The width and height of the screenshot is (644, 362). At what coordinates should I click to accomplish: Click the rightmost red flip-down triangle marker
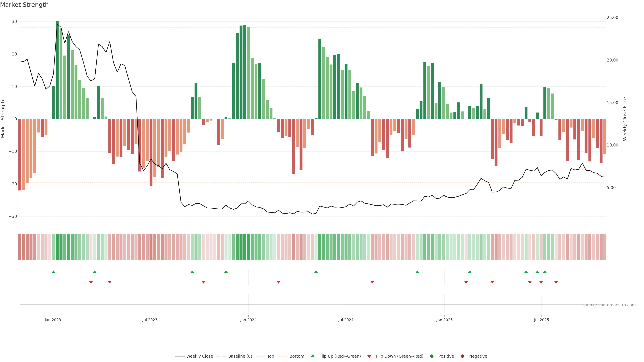[556, 282]
